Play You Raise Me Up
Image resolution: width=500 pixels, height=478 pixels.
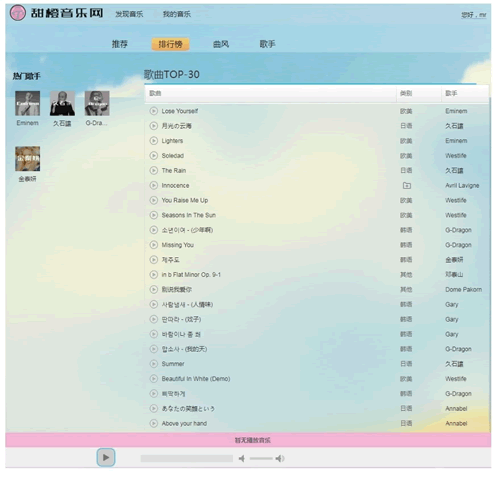coord(153,200)
